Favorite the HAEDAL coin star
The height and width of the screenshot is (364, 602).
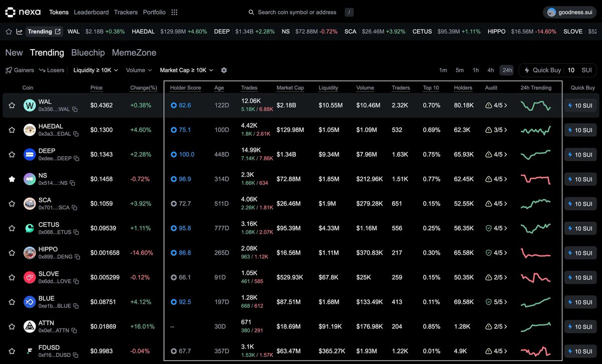12,130
